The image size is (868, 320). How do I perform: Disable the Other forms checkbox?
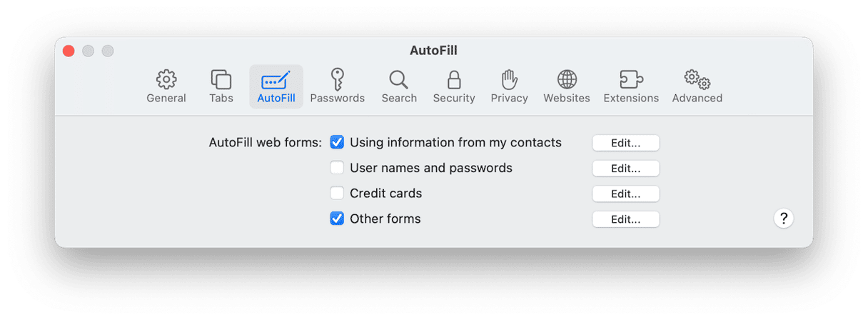pos(337,219)
